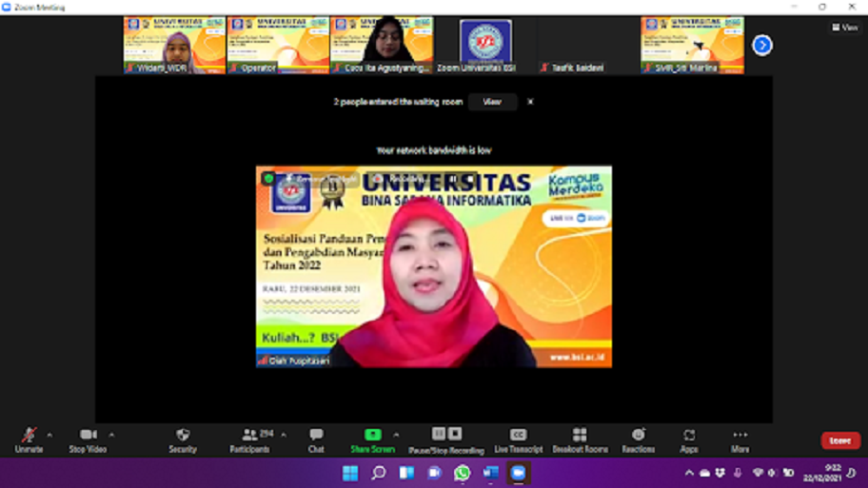868x488 pixels.
Task: Open the Participants panel
Action: pos(250,440)
